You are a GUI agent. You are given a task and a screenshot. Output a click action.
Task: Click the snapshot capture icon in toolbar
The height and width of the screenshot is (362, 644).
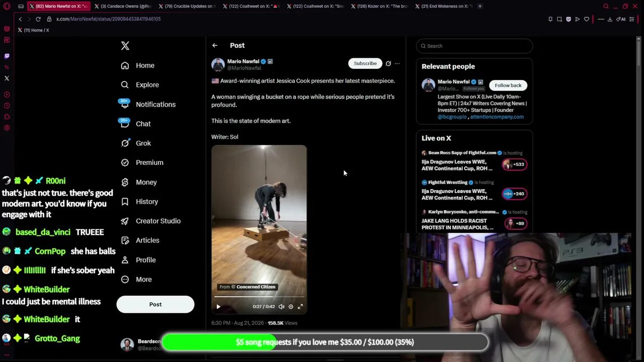point(559,19)
